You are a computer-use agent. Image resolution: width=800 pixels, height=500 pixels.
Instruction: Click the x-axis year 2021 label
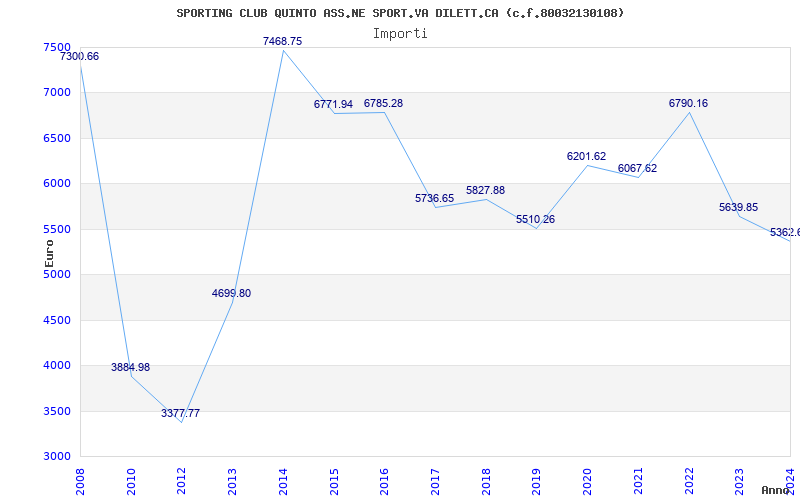[x=638, y=481]
